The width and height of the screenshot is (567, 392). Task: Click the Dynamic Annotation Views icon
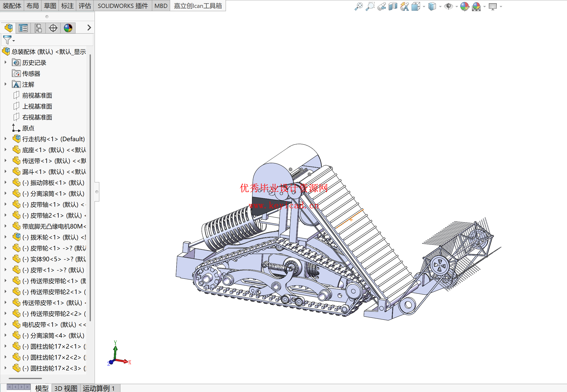405,6
